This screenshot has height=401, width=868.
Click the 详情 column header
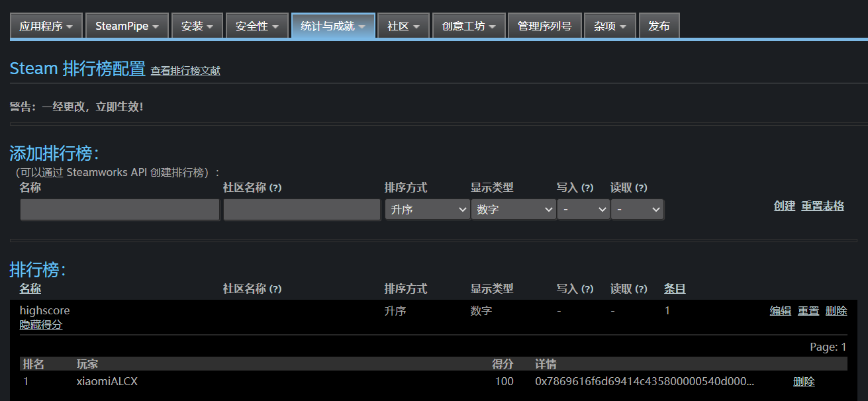point(546,364)
